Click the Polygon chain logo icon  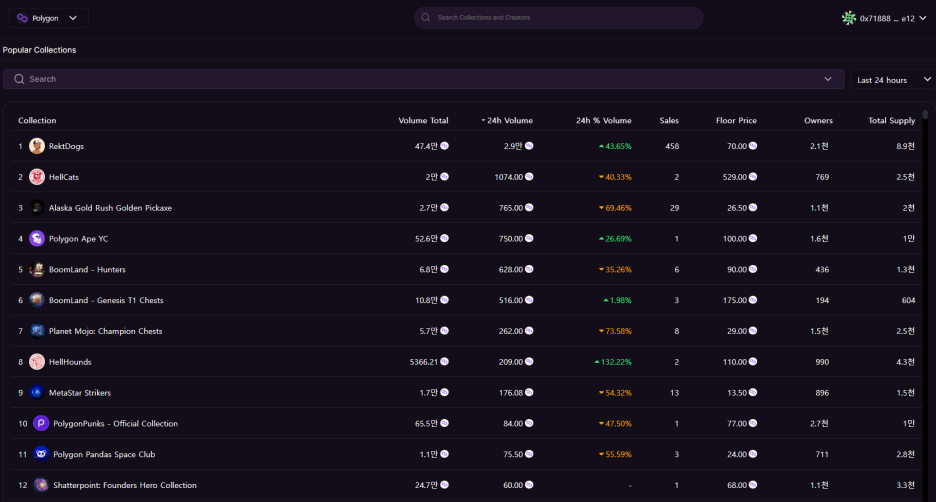tap(22, 18)
